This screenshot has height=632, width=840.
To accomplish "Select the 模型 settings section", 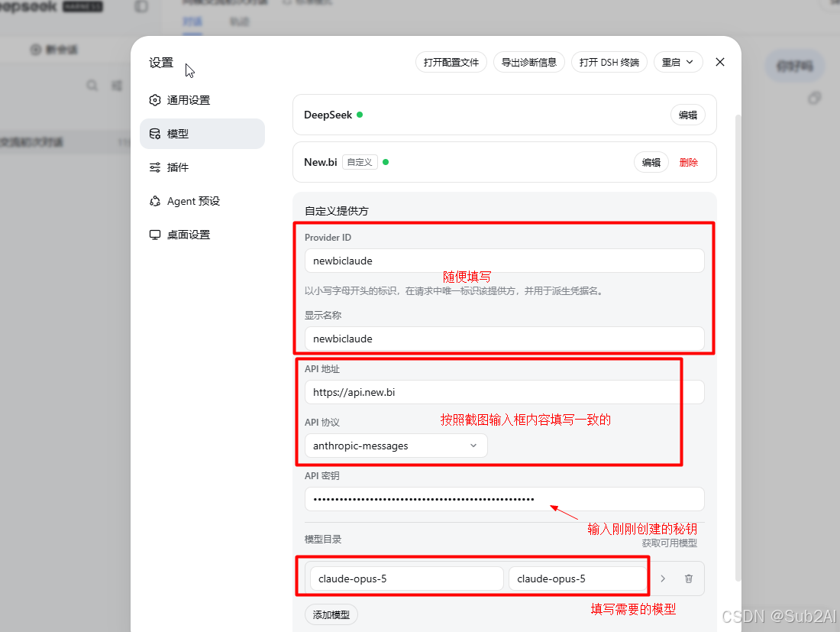I will [202, 134].
